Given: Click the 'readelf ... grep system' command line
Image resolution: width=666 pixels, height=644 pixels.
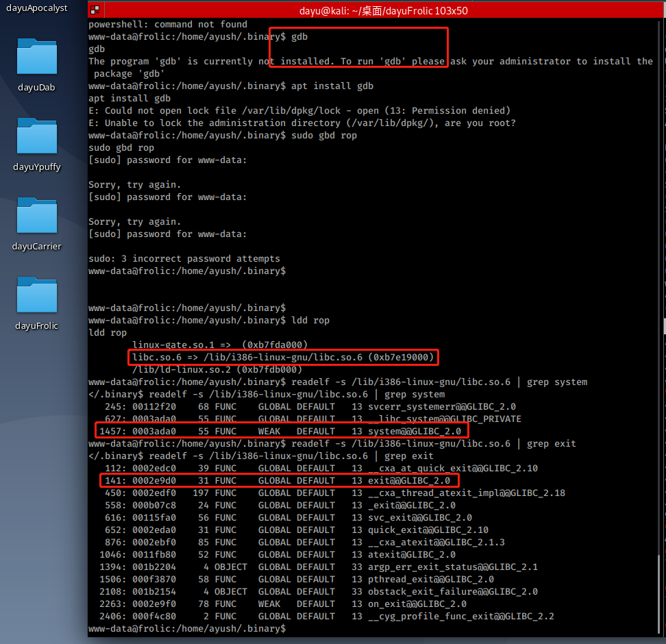Looking at the screenshot, I should coord(338,382).
